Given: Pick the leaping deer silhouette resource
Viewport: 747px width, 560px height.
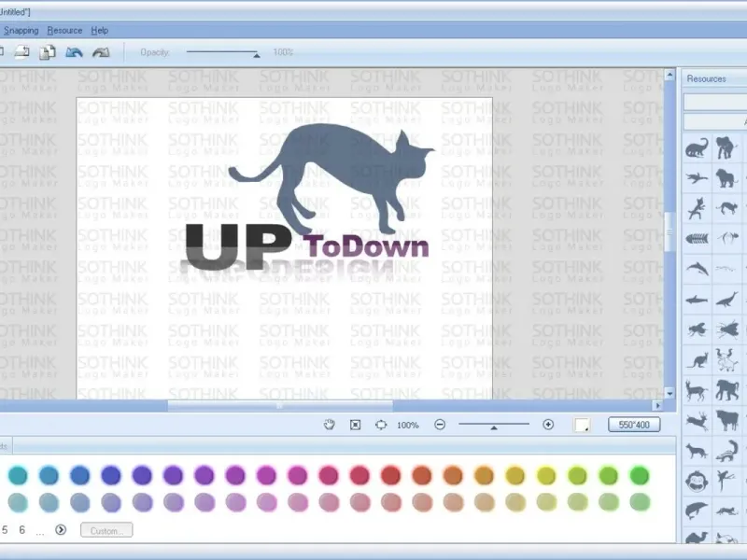Looking at the screenshot, I should (x=697, y=421).
